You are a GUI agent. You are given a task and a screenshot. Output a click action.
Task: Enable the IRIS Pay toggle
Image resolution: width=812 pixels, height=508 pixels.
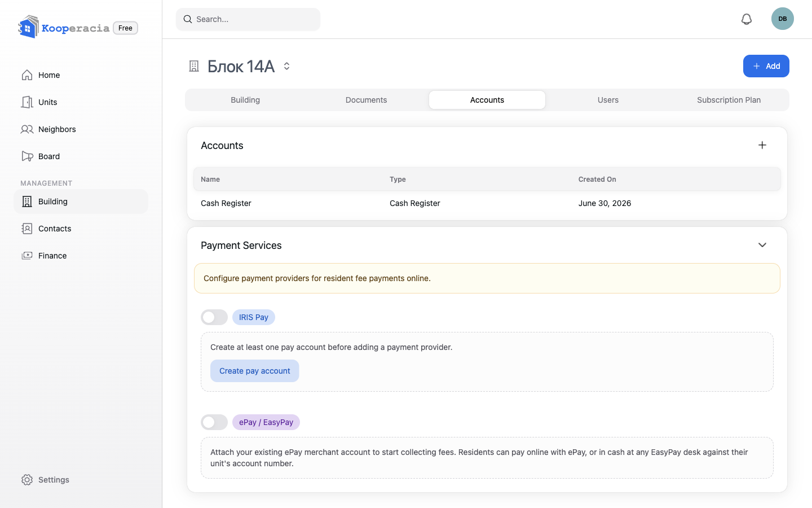(214, 317)
